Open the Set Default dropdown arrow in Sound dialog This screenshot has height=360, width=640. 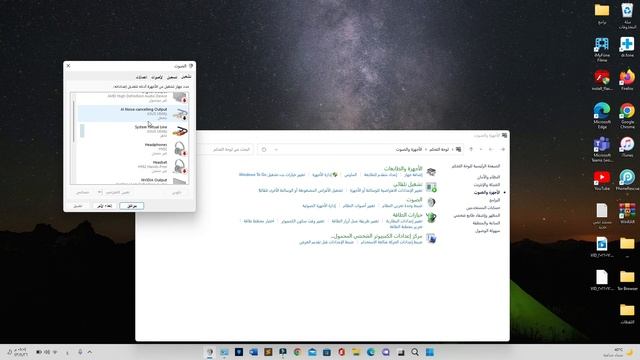tap(100, 192)
